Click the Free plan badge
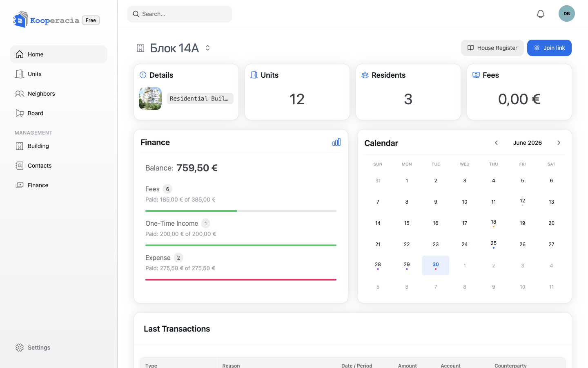 pyautogui.click(x=91, y=20)
